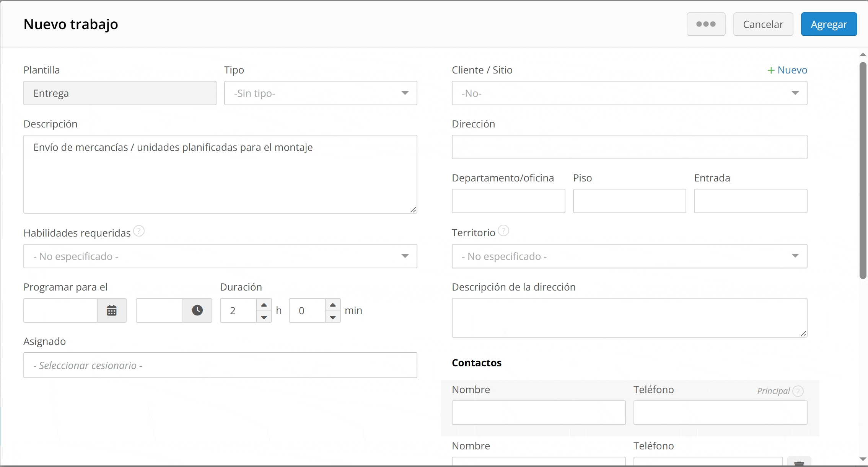This screenshot has width=868, height=467.
Task: Click the + Nuevo client link
Action: [x=787, y=70]
